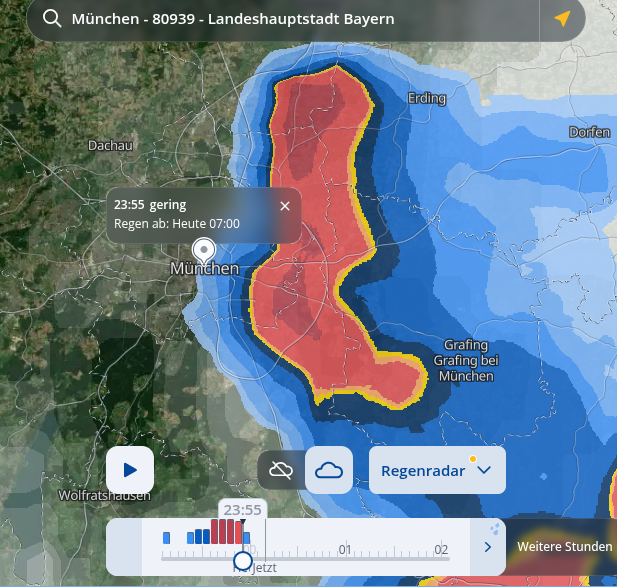Click 'Regen ab: Heute 07:00' text
Screen dimensions: 617x587
coord(177,223)
